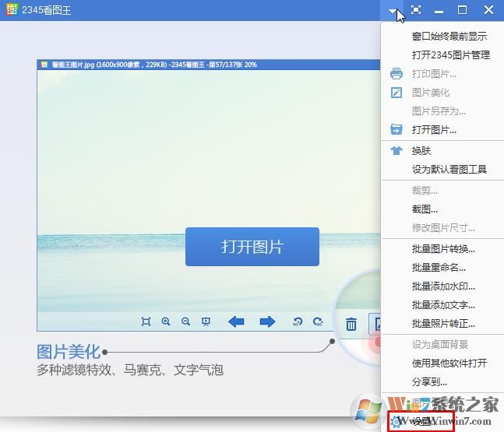504x432 pixels.
Task: Click the zoom in magnifier icon
Action: [166, 321]
